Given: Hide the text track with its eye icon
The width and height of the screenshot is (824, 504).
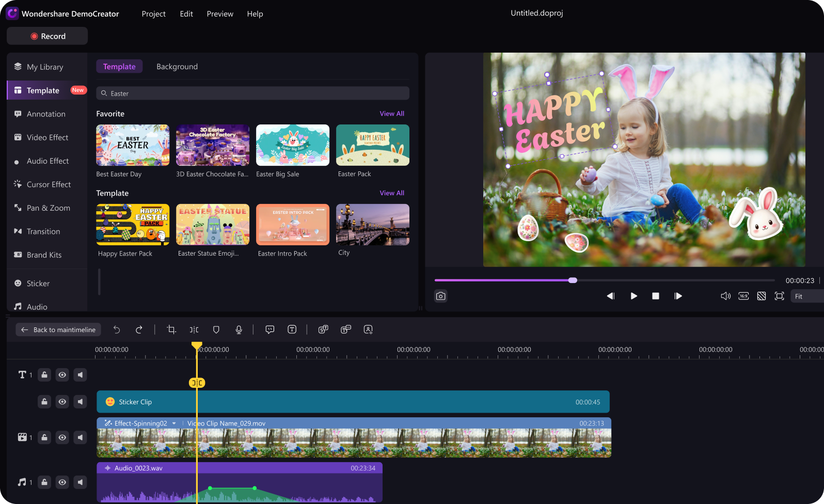Looking at the screenshot, I should point(62,375).
